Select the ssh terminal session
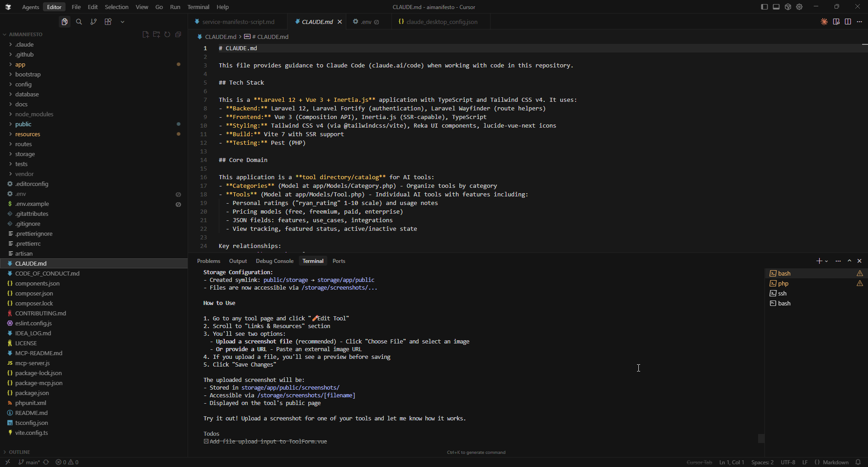868x467 pixels. coord(782,293)
